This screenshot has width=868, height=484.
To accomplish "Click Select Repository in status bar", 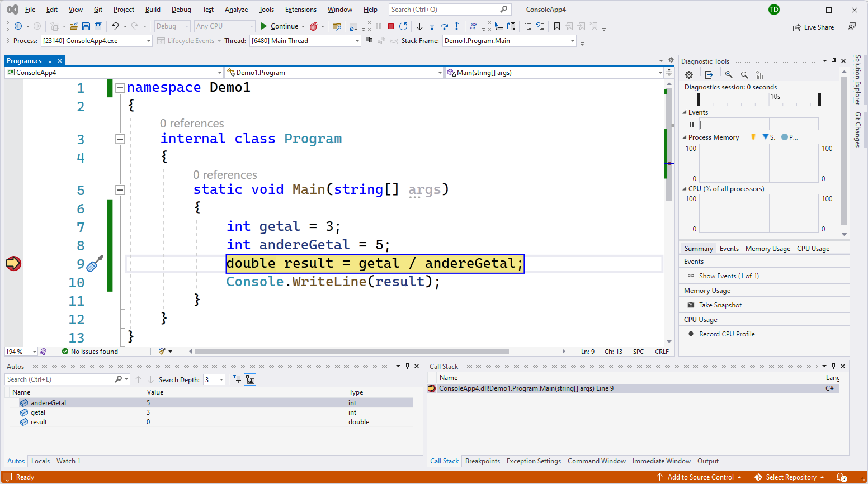I will [790, 477].
